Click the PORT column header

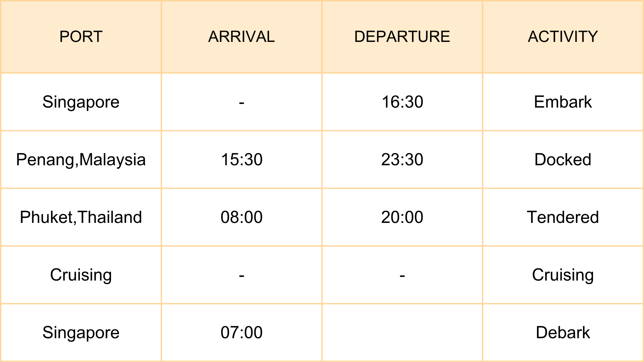coord(81,37)
